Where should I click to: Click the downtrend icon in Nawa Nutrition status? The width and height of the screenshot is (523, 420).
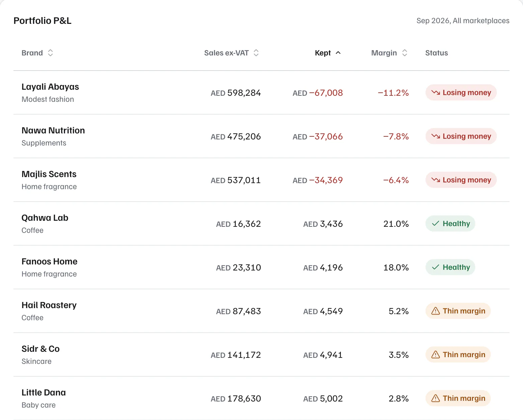[436, 136]
